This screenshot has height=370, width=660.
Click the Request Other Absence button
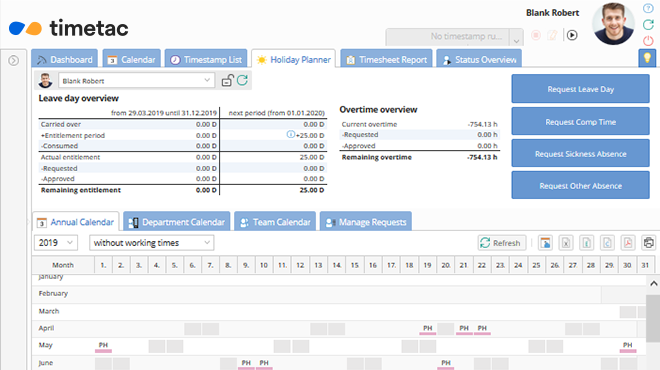(580, 185)
